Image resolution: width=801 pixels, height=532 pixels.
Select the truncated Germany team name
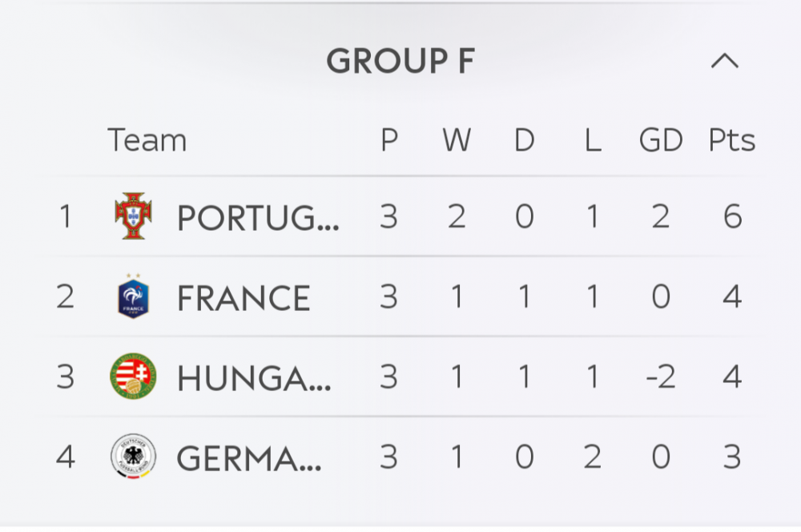point(249,458)
